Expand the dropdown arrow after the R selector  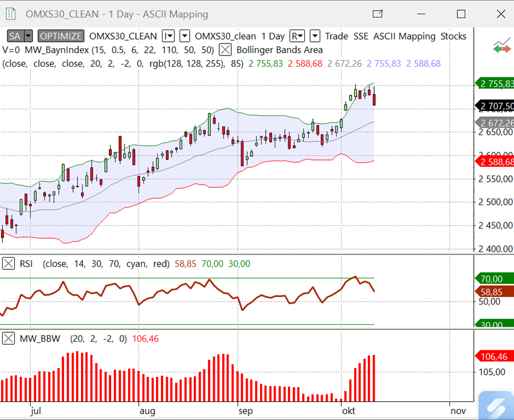[315, 36]
